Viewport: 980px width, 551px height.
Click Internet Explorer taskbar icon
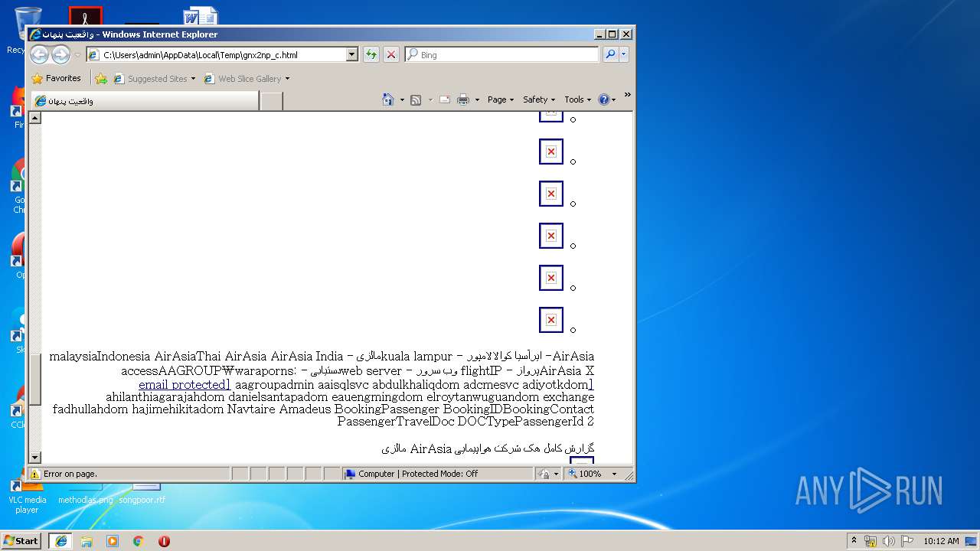click(x=60, y=540)
